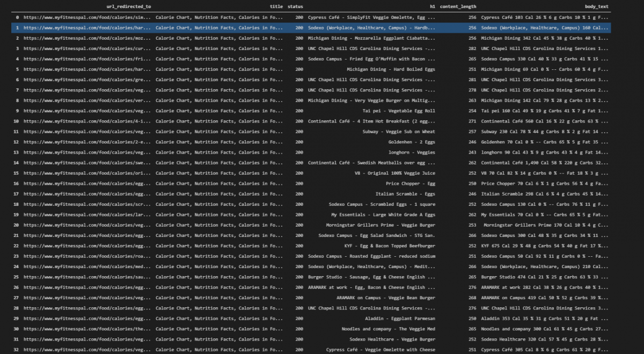Click content_length value 271
This screenshot has width=644, height=354.
pyautogui.click(x=472, y=121)
